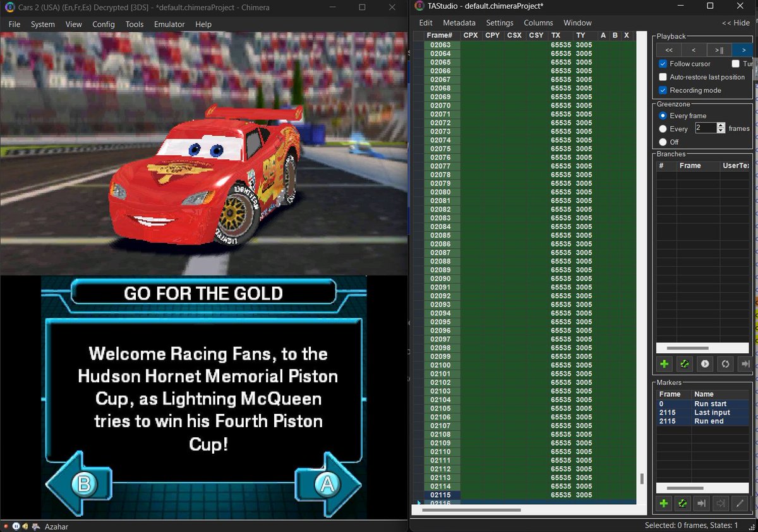The height and width of the screenshot is (532, 758).
Task: Click the load branch play icon
Action: 705,364
